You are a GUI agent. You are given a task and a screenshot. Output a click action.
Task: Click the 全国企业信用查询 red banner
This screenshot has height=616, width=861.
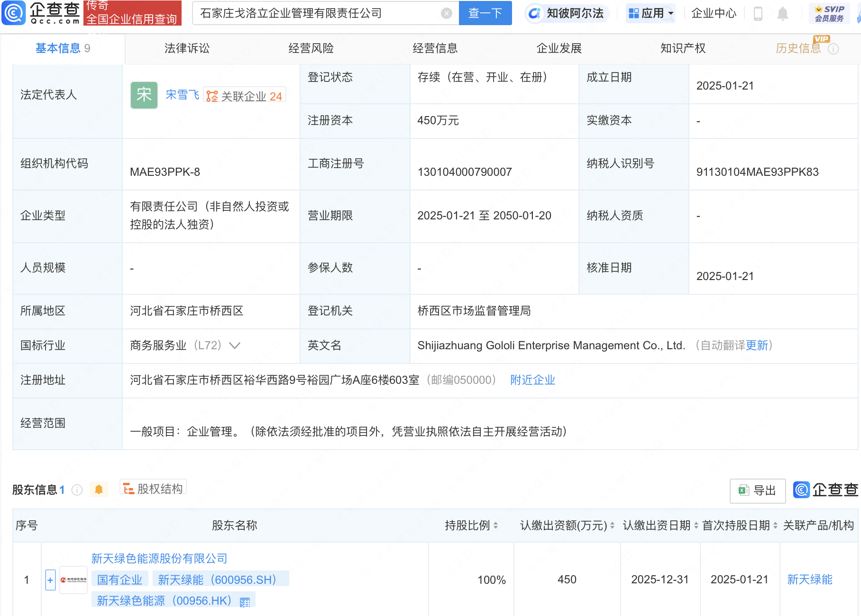tap(132, 13)
